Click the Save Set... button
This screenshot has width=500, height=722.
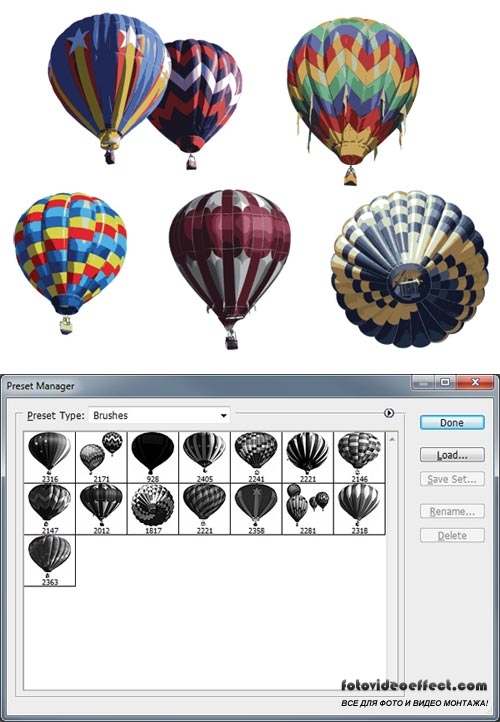point(452,479)
